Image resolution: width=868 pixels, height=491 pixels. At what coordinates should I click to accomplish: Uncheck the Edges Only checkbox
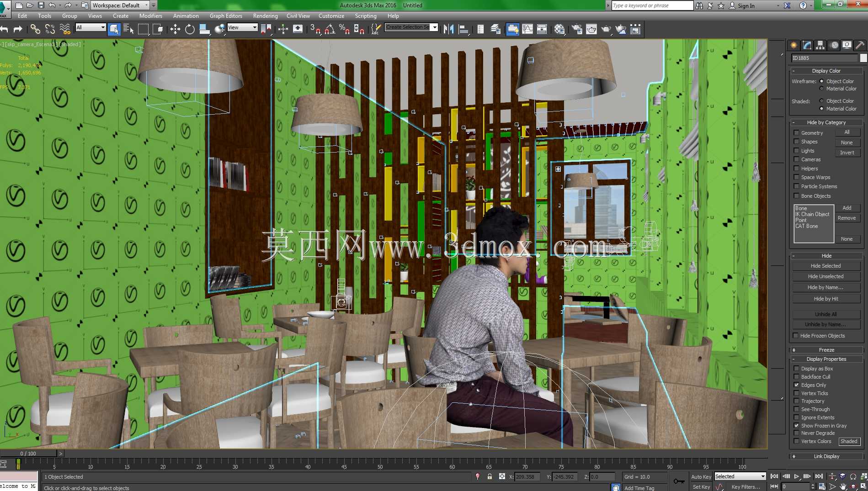(x=796, y=385)
